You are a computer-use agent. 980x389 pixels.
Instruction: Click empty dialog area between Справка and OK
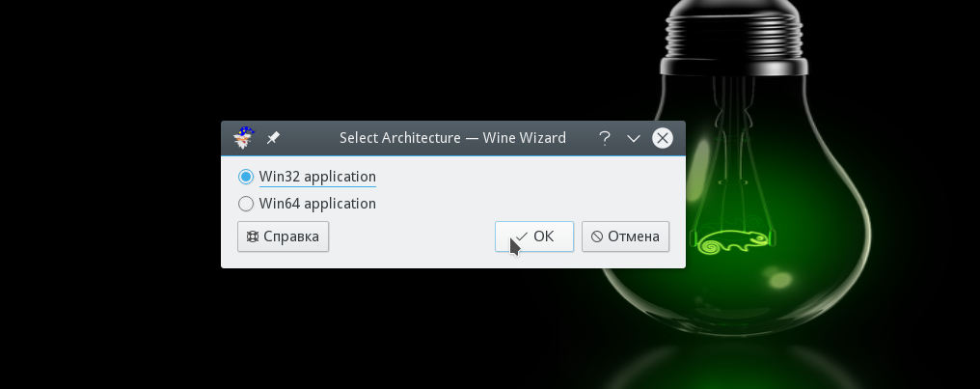click(411, 236)
